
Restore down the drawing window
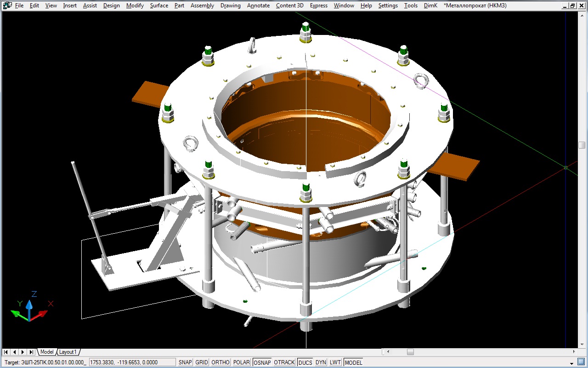572,6
